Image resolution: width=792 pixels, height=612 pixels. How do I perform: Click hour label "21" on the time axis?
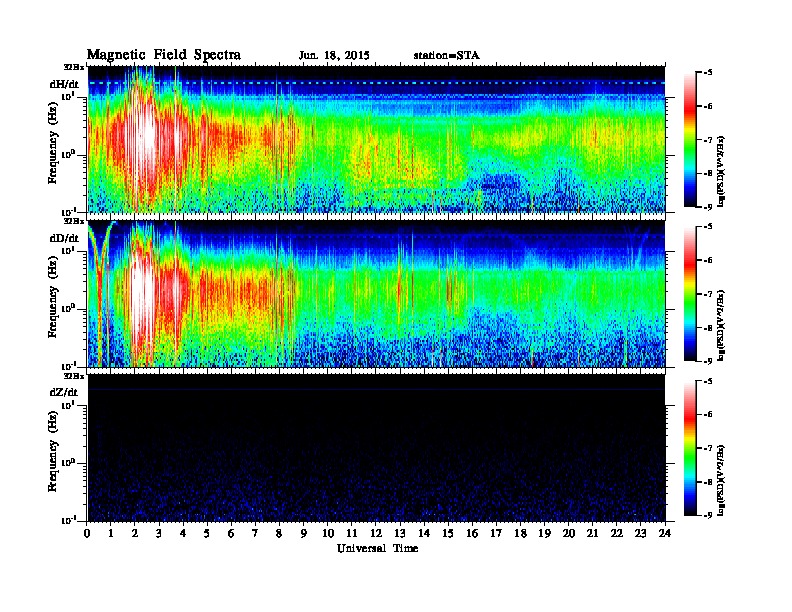click(593, 533)
